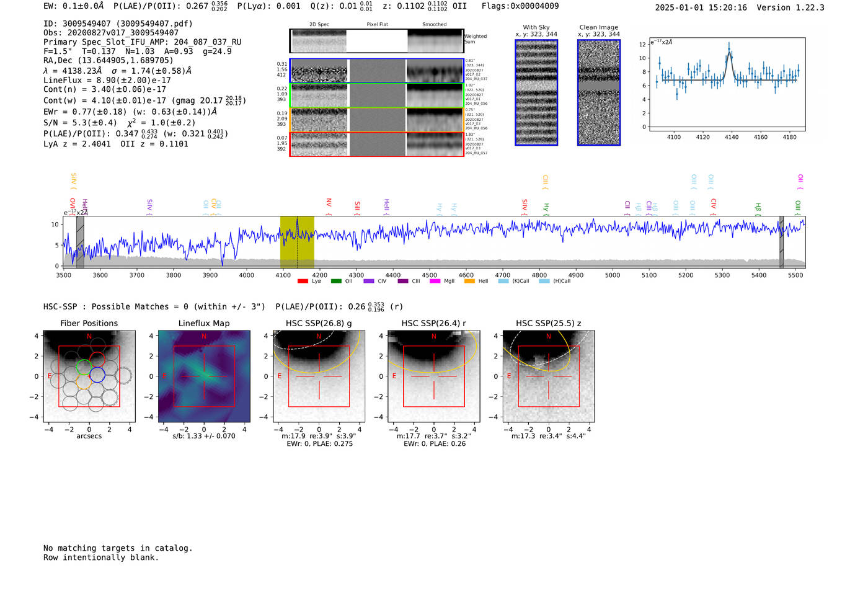The width and height of the screenshot is (868, 591).
Task: Select the Obs: 20200827v017_3009549407 text
Action: [111, 33]
